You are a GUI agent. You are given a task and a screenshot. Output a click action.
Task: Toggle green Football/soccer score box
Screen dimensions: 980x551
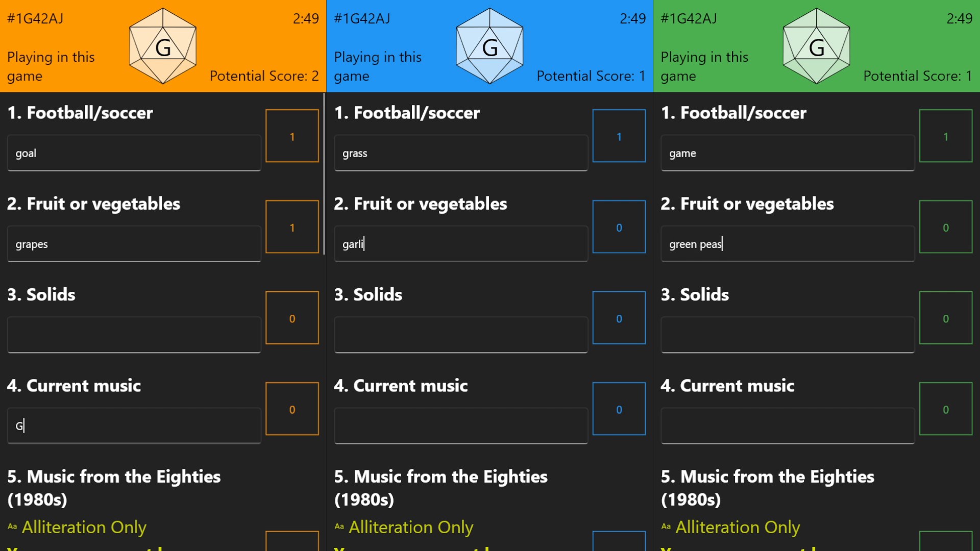(x=945, y=136)
